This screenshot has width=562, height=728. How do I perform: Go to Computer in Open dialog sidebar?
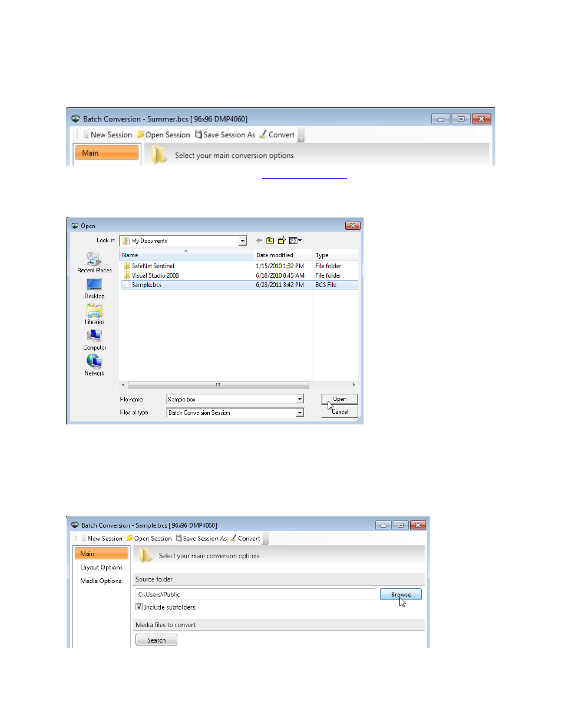pos(94,340)
